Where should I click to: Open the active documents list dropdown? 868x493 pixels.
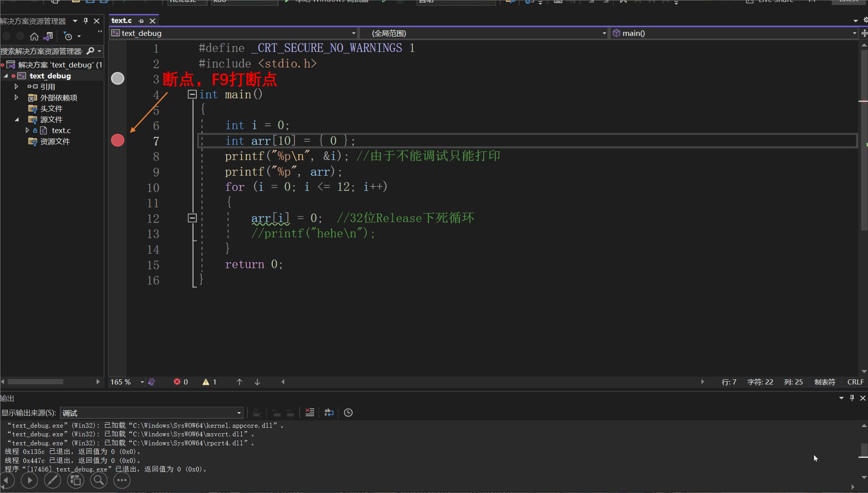tap(855, 21)
